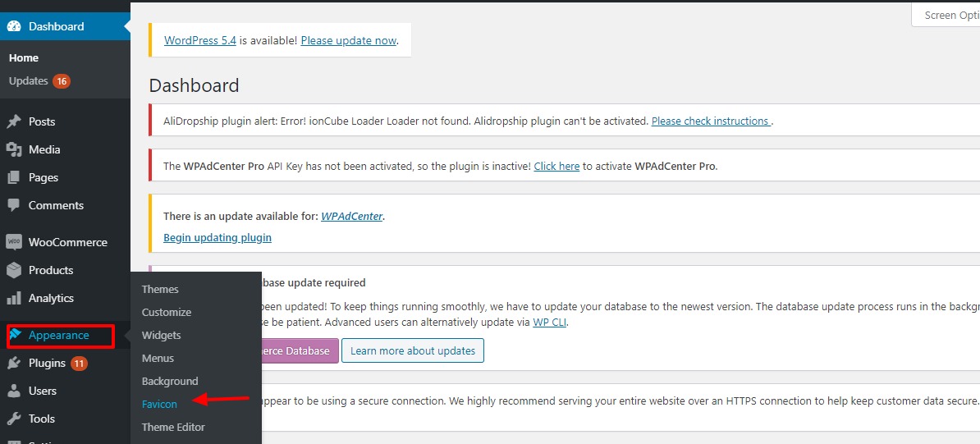Click the Dashboard gauge icon

point(14,26)
